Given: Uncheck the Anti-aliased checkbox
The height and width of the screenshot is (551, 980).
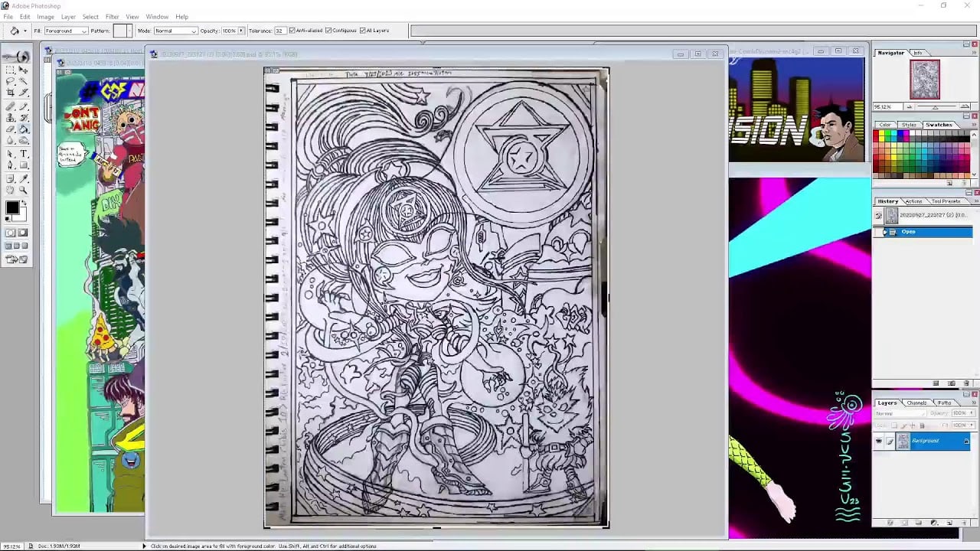Looking at the screenshot, I should point(292,31).
